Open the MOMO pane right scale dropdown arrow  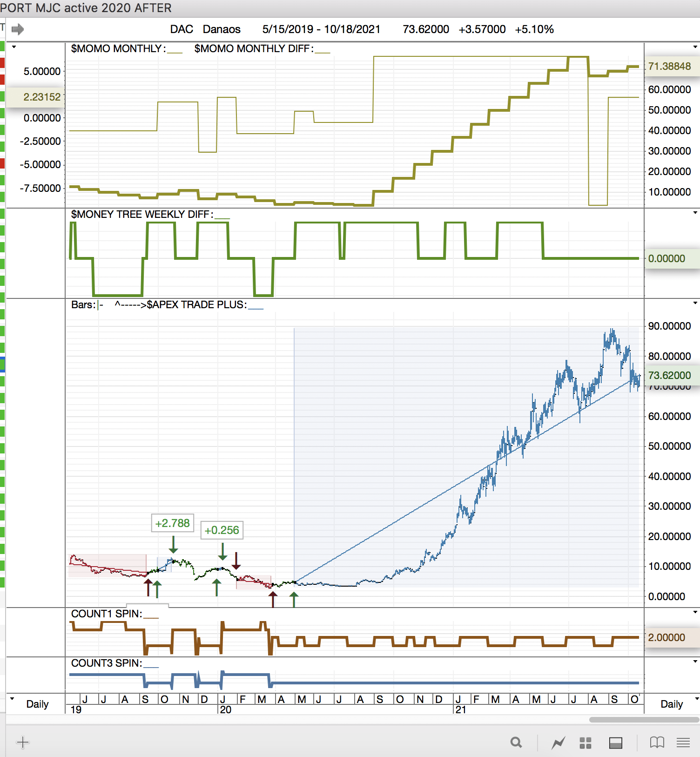tap(695, 47)
